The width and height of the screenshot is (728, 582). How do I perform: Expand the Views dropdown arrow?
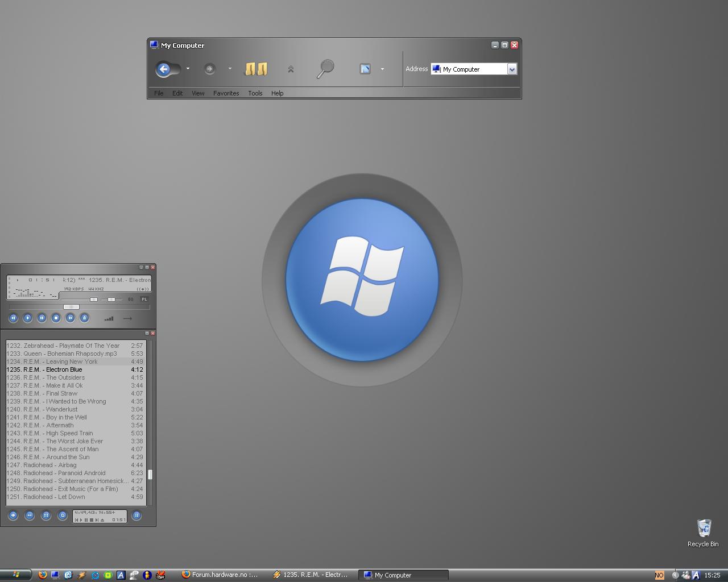382,69
